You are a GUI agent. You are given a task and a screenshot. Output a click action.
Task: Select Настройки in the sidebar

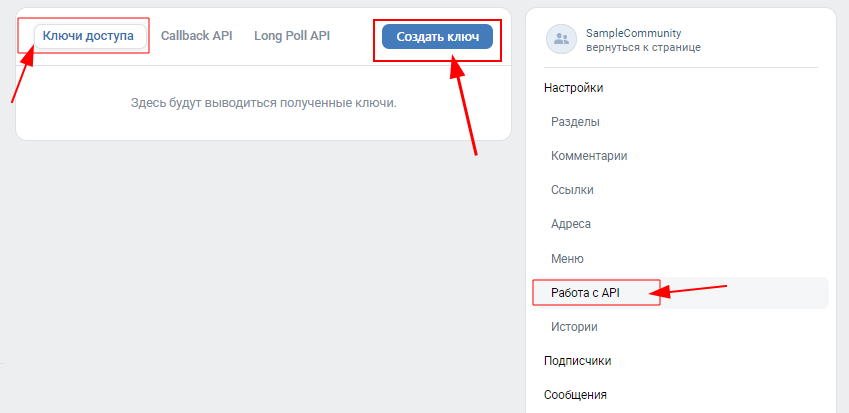click(x=573, y=88)
